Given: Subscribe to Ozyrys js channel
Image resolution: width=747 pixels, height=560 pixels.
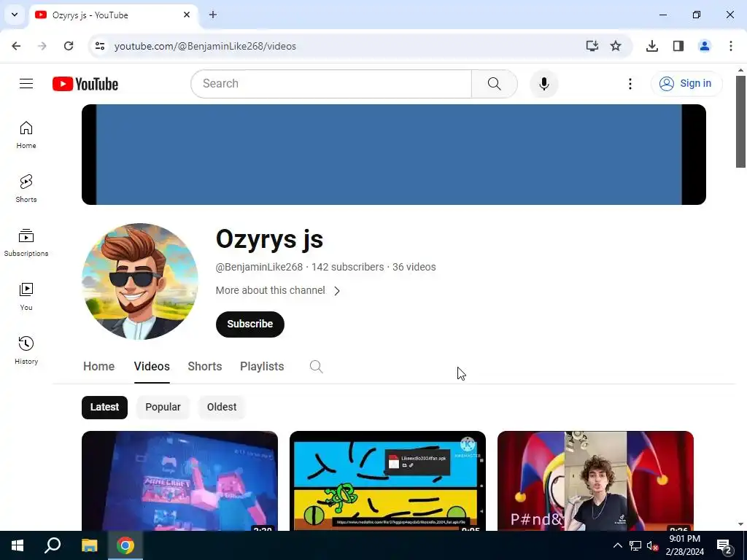Looking at the screenshot, I should [250, 324].
